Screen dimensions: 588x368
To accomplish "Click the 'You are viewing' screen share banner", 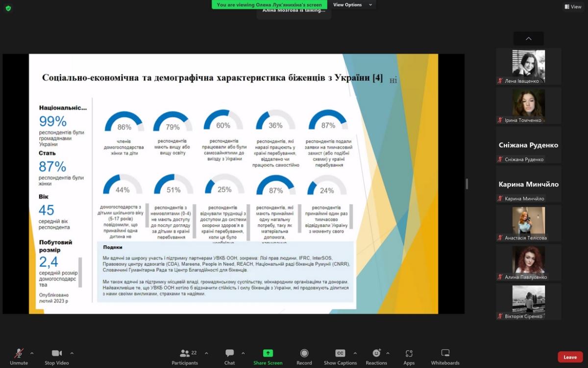I will pos(269,5).
